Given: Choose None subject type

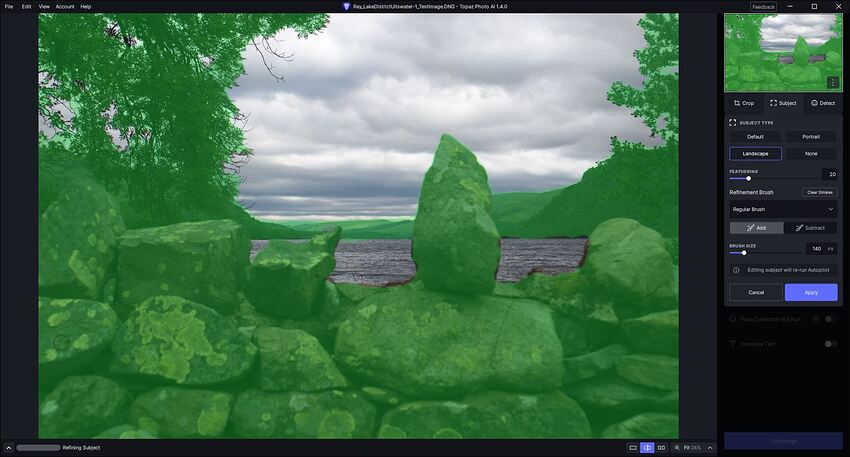Looking at the screenshot, I should click(811, 153).
